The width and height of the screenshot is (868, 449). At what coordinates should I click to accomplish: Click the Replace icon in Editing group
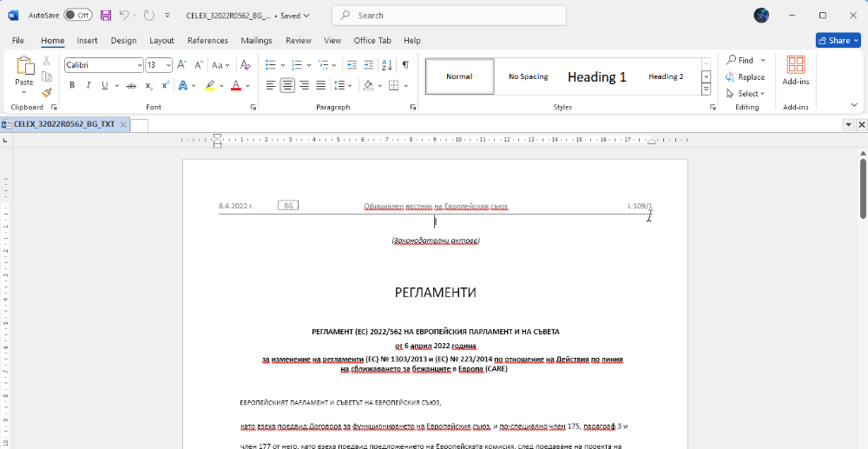730,77
